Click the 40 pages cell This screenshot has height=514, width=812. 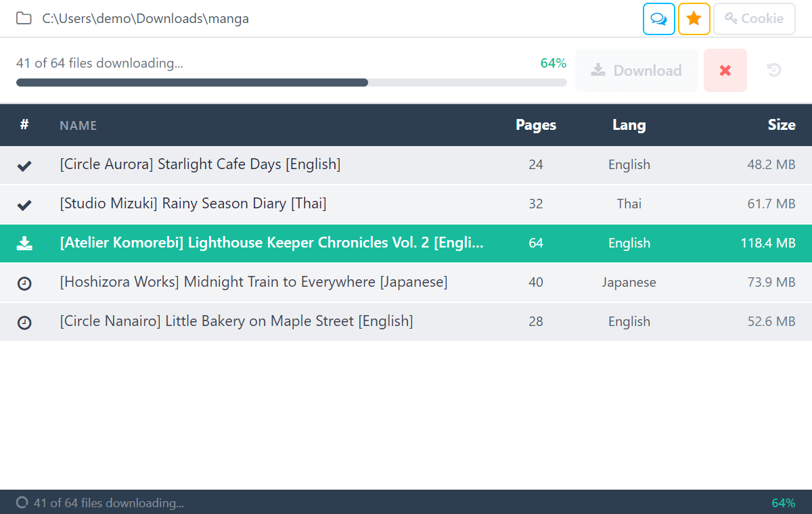coord(536,282)
